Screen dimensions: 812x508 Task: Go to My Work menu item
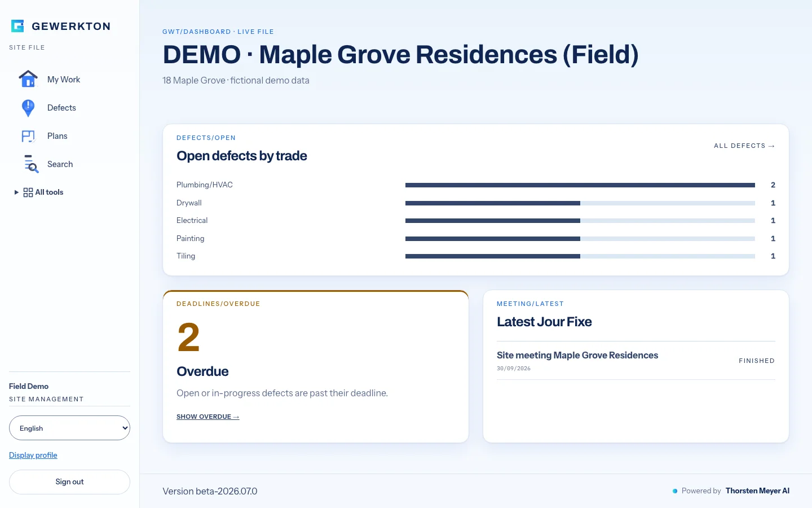point(64,80)
